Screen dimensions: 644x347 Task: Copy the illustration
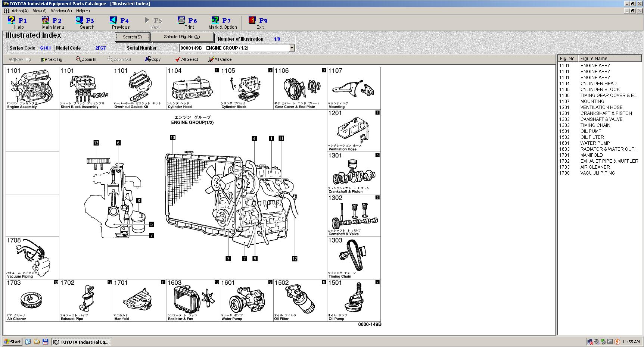click(153, 59)
